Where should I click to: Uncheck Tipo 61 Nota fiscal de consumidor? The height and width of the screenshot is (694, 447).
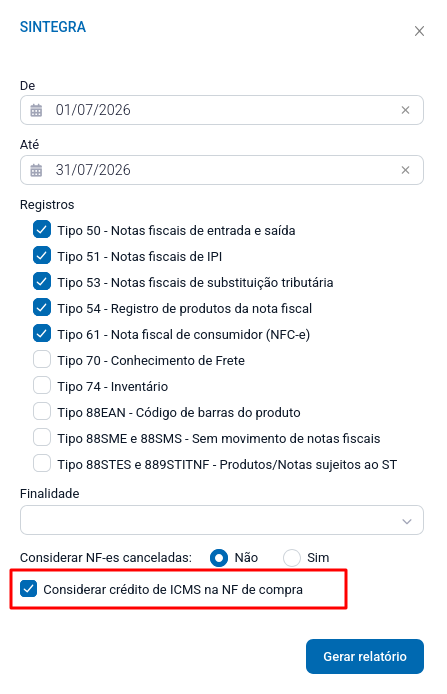42,334
